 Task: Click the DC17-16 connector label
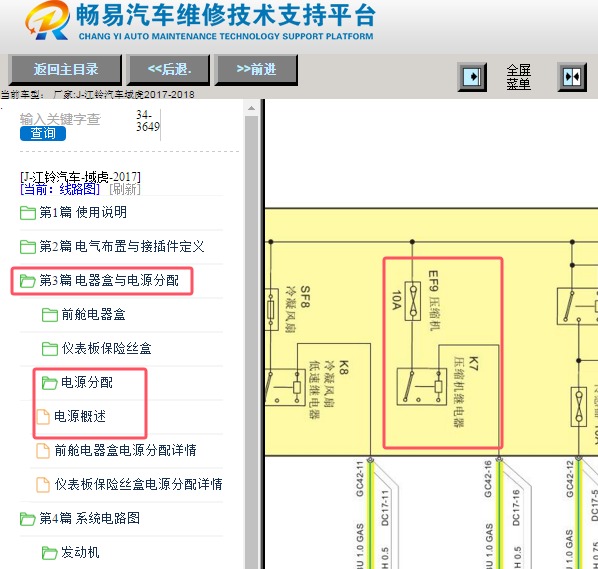pos(516,507)
